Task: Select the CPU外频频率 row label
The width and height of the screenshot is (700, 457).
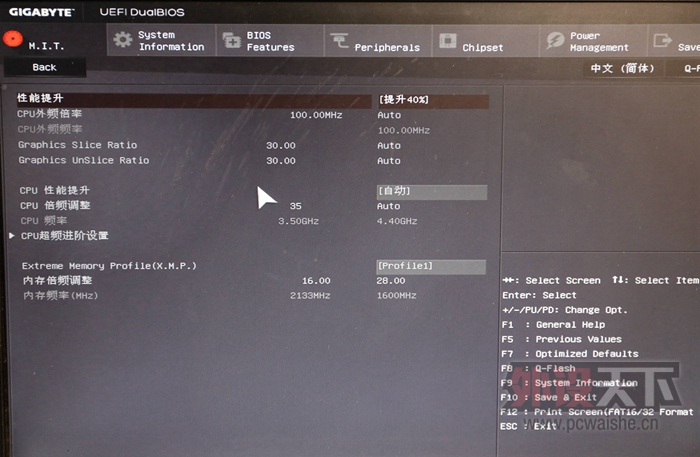Action: coord(50,129)
